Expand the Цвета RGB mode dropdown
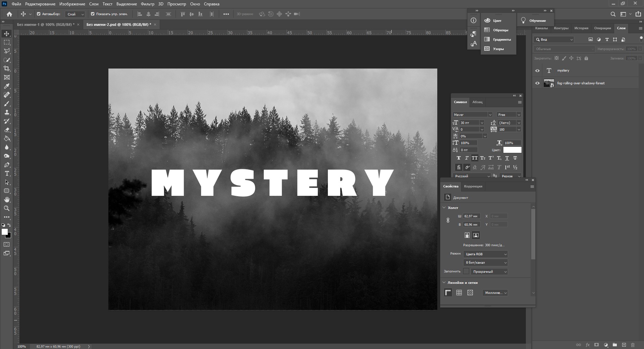The width and height of the screenshot is (644, 349). [x=485, y=254]
